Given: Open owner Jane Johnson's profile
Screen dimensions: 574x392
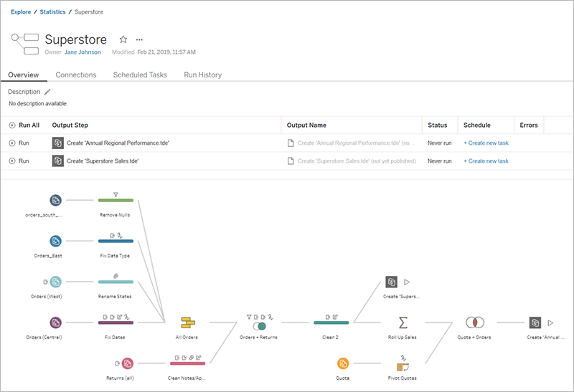Looking at the screenshot, I should tap(83, 52).
